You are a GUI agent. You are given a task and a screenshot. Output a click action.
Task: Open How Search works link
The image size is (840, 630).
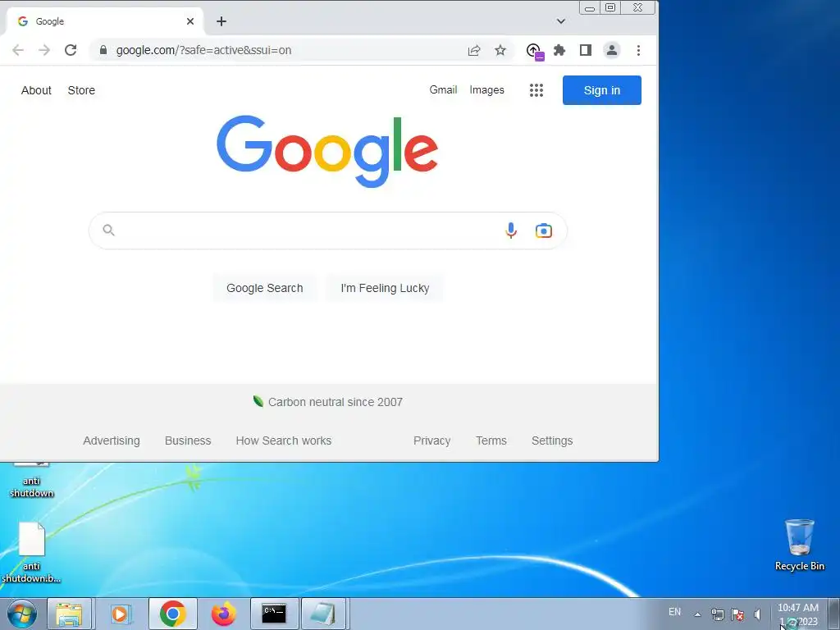(283, 441)
